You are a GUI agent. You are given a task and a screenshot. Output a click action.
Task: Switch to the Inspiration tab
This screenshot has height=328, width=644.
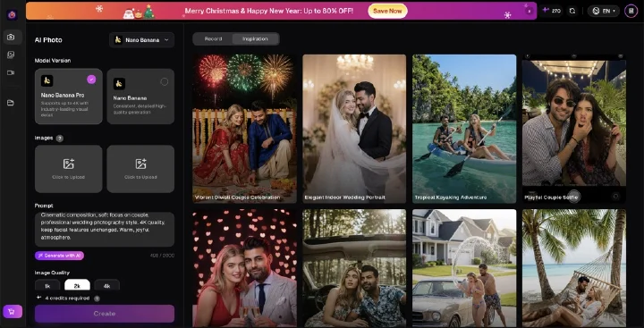coord(255,39)
